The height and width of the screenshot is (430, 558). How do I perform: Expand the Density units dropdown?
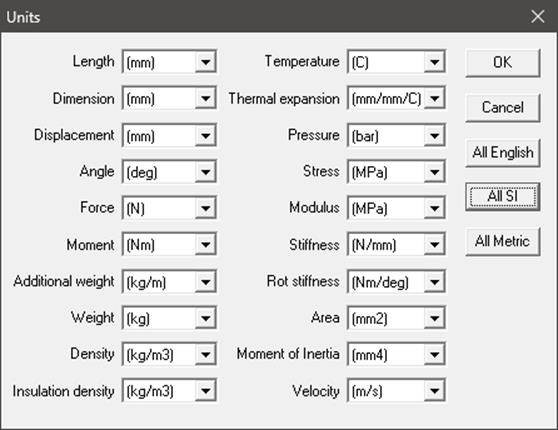click(169, 354)
